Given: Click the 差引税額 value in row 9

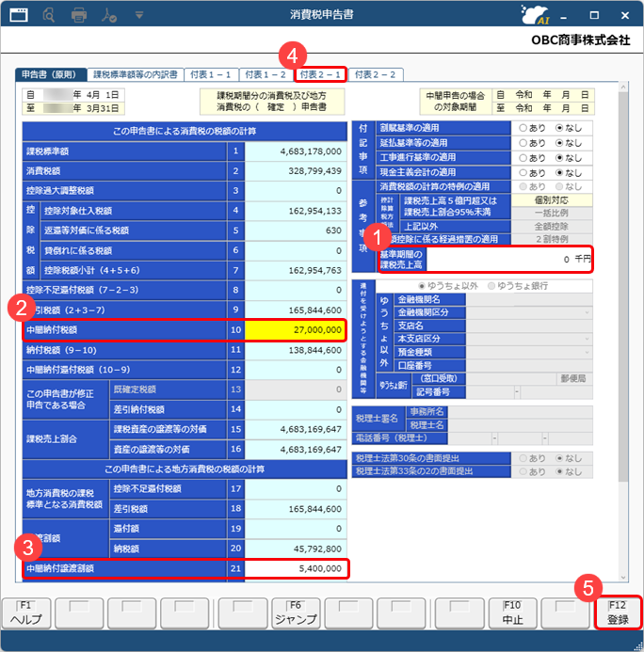Looking at the screenshot, I should [x=296, y=310].
